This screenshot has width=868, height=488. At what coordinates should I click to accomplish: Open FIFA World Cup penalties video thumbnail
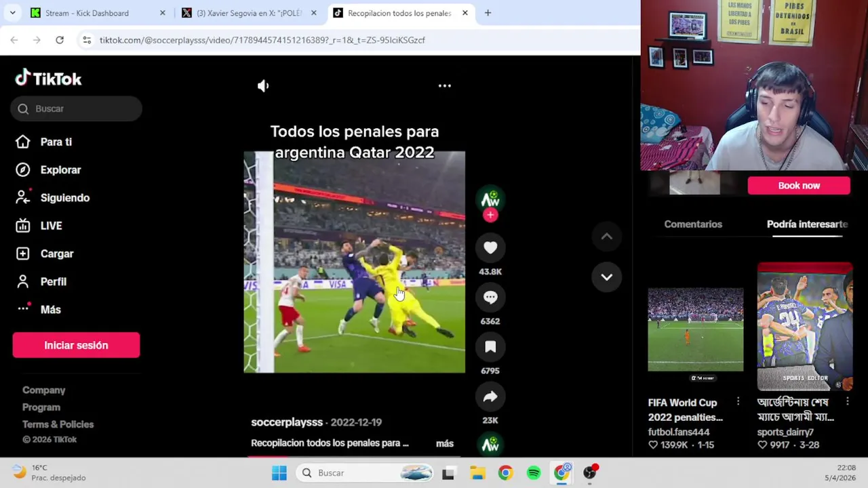[696, 329]
